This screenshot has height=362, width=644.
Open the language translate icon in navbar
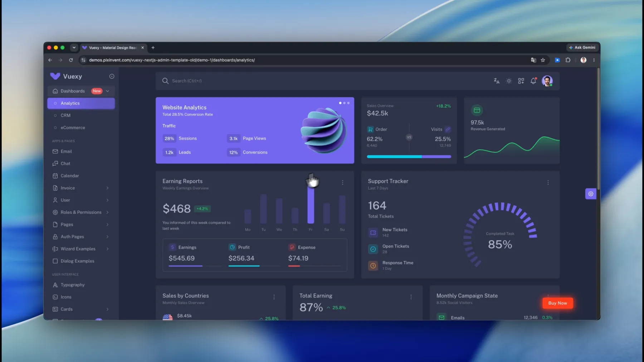point(497,81)
